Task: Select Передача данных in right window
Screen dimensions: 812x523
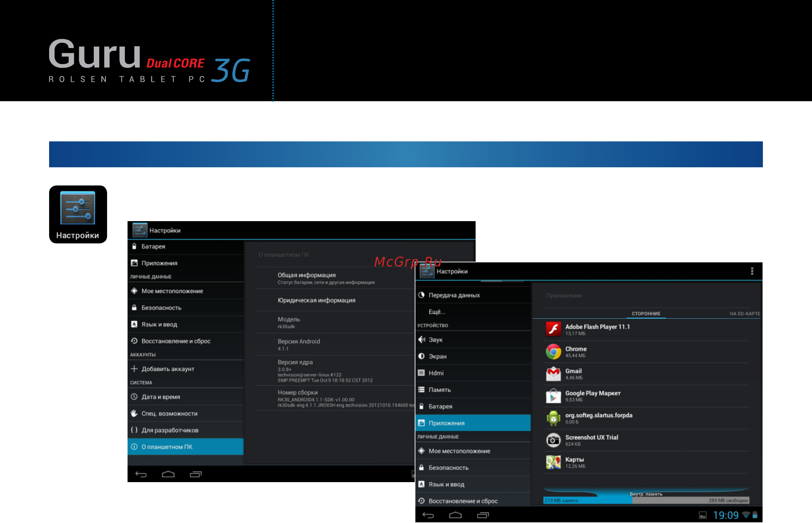Action: [473, 295]
